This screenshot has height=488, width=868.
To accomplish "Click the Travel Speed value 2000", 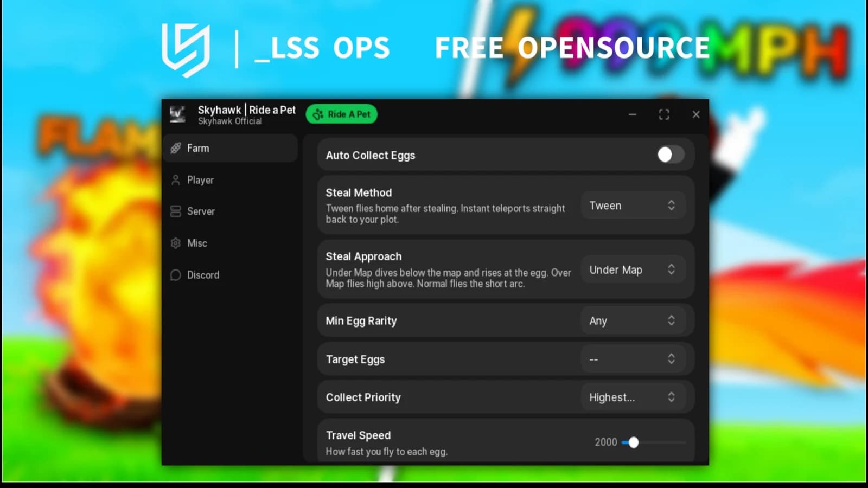I will [x=606, y=442].
